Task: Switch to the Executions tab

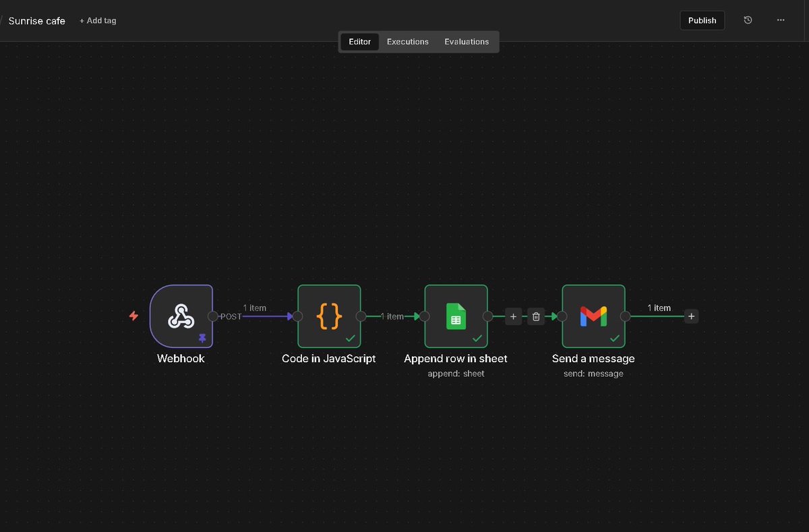Action: pyautogui.click(x=408, y=42)
